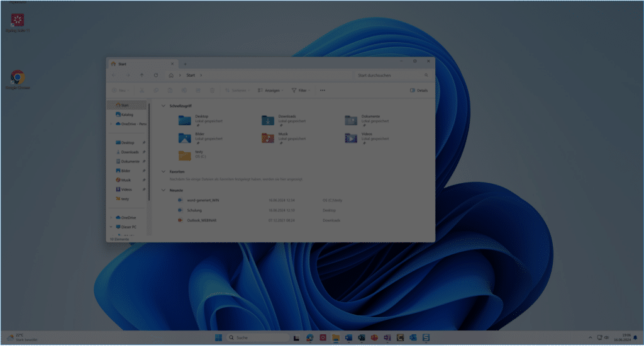Open File Explorer from the taskbar
Image resolution: width=644 pixels, height=350 pixels.
click(336, 337)
